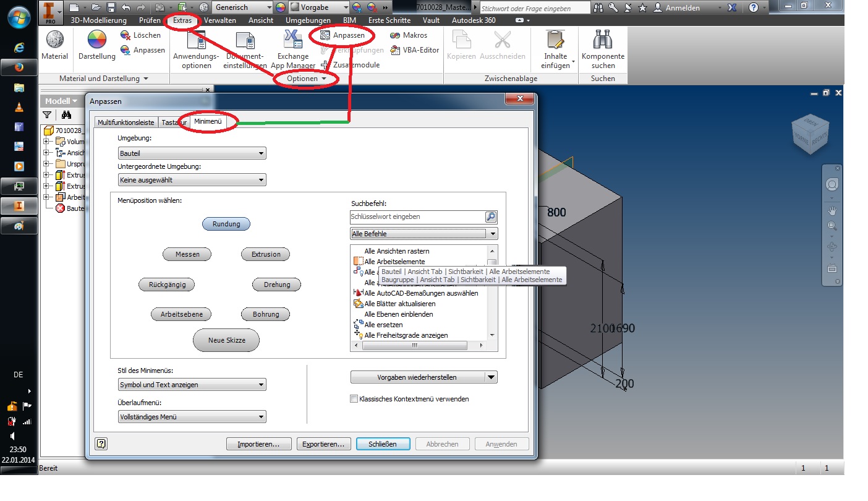The height and width of the screenshot is (501, 868).
Task: Click the Anpassen command in Optionen panel
Action: (x=343, y=35)
